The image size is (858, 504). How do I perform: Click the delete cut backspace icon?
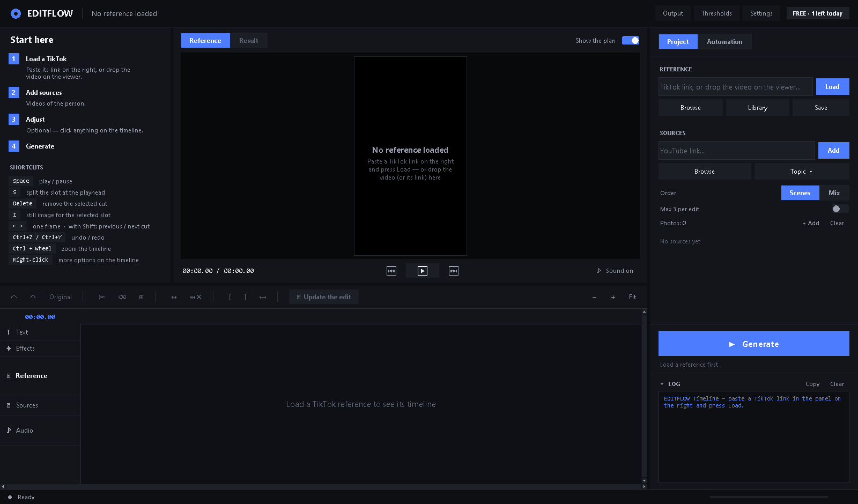tap(122, 297)
